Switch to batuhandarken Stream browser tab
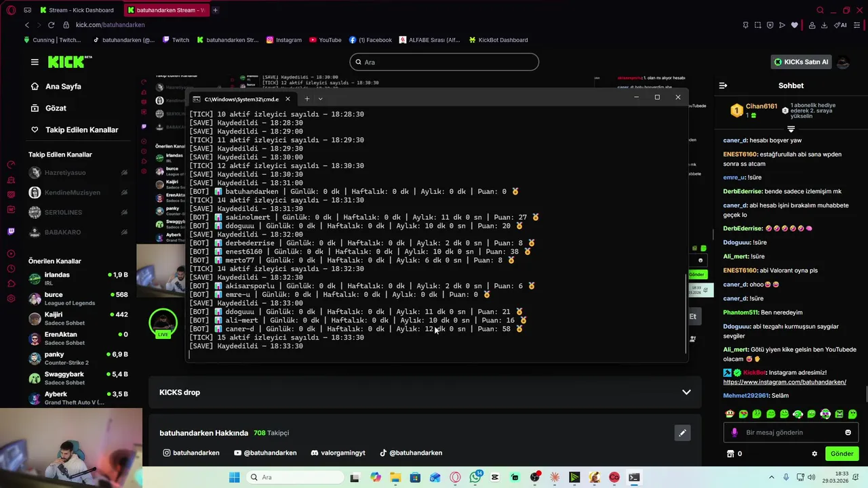 [165, 10]
